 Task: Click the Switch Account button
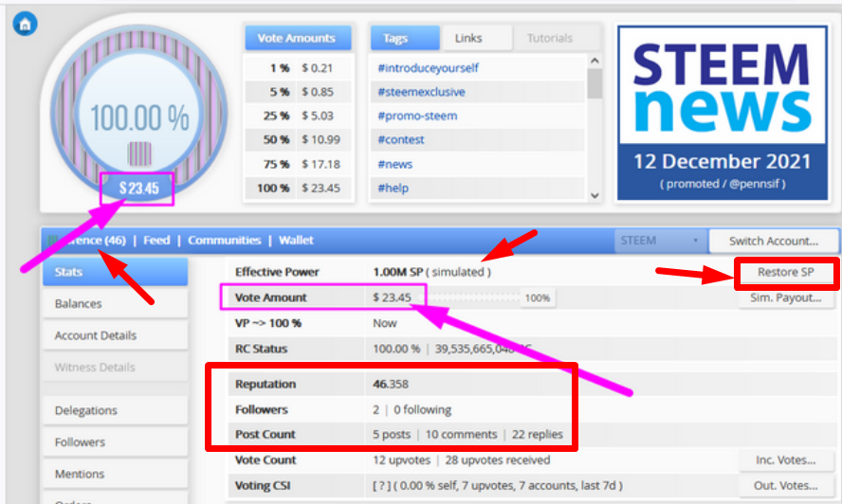pyautogui.click(x=774, y=241)
